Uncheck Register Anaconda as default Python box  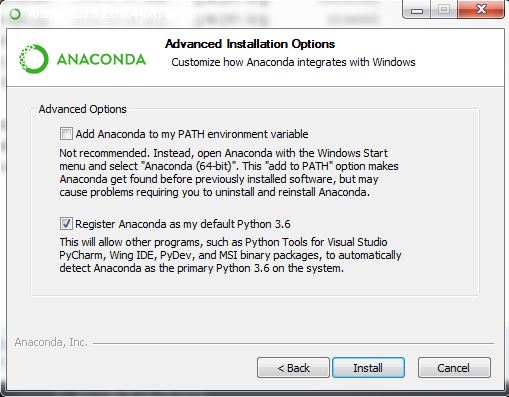[x=66, y=224]
